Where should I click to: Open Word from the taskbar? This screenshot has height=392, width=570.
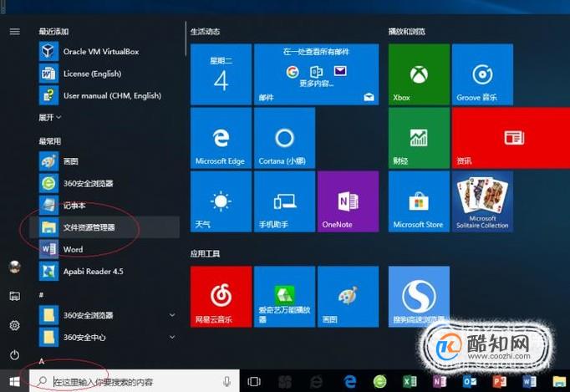[529, 381]
